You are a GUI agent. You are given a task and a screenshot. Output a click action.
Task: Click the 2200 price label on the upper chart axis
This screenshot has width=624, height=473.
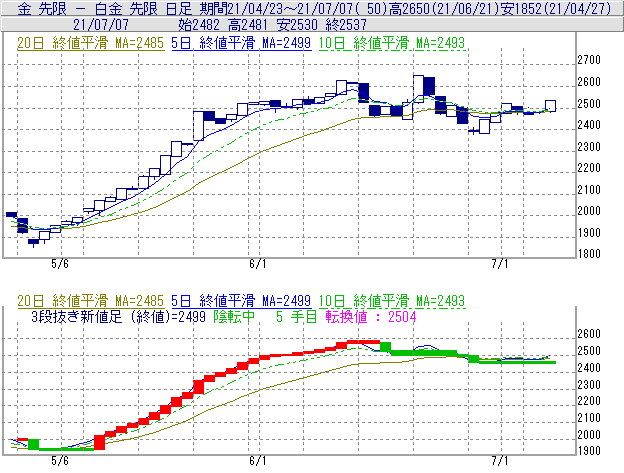589,168
